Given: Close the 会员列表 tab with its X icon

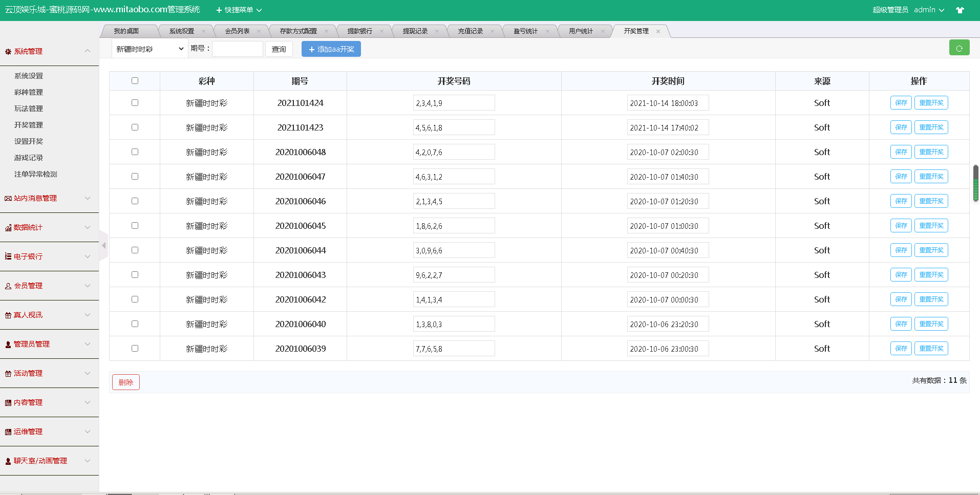Looking at the screenshot, I should coord(259,31).
